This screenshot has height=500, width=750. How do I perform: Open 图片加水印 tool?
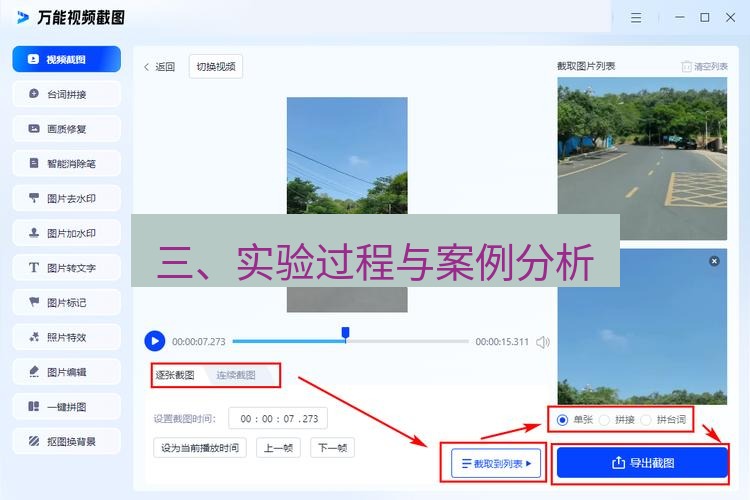[66, 233]
